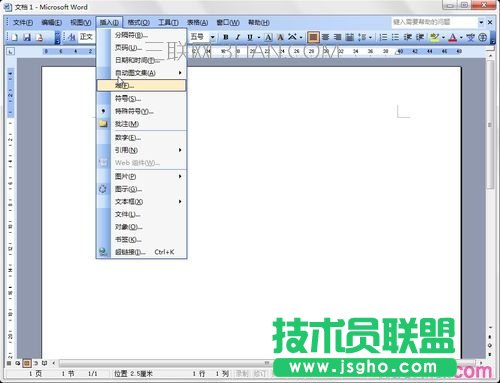
Task: Choose 页码(U)... menu entry
Action: coord(141,48)
